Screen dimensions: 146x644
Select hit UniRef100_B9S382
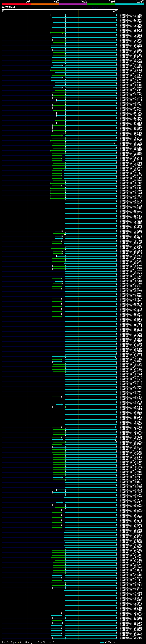tap(131, 37)
